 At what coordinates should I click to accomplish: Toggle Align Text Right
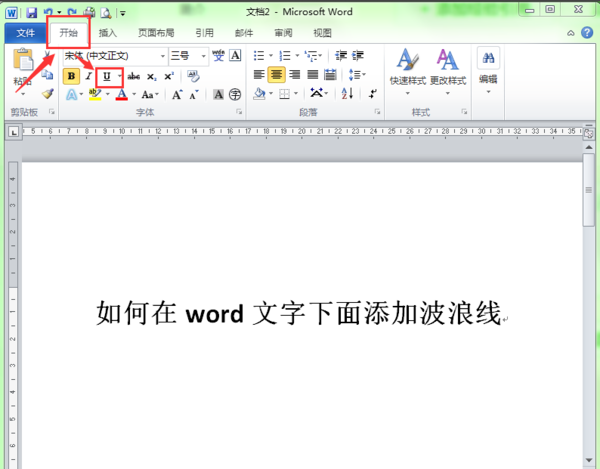point(295,74)
